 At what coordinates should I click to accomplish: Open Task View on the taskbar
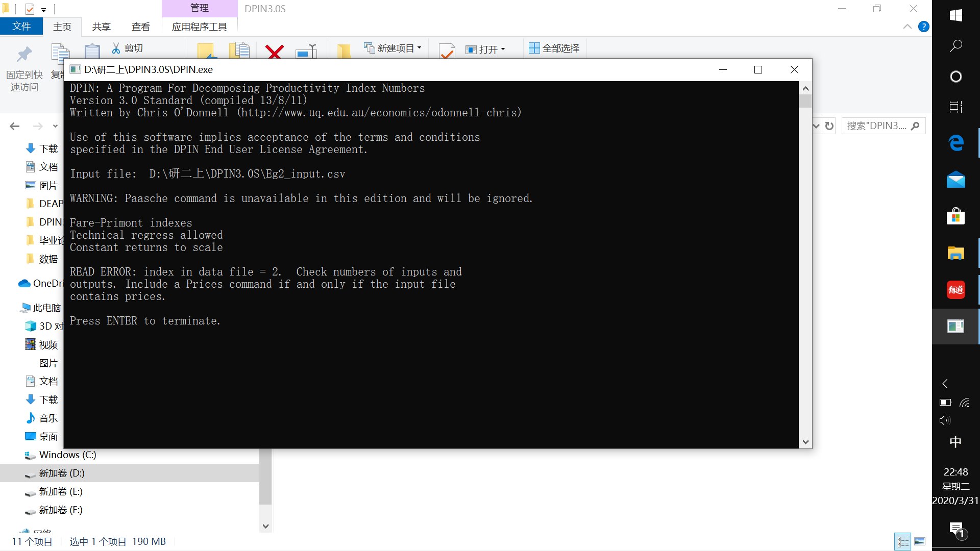tap(956, 107)
